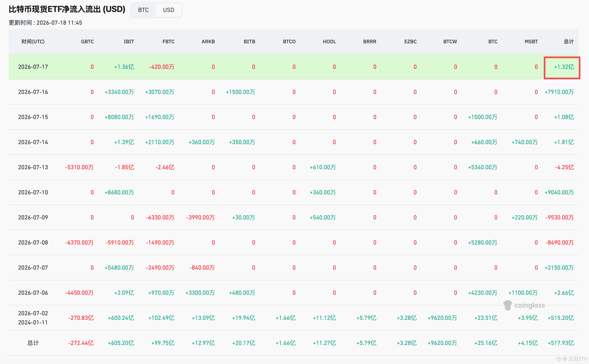Click the ARKB column header
Screen dimensions: 589x364
click(x=208, y=42)
